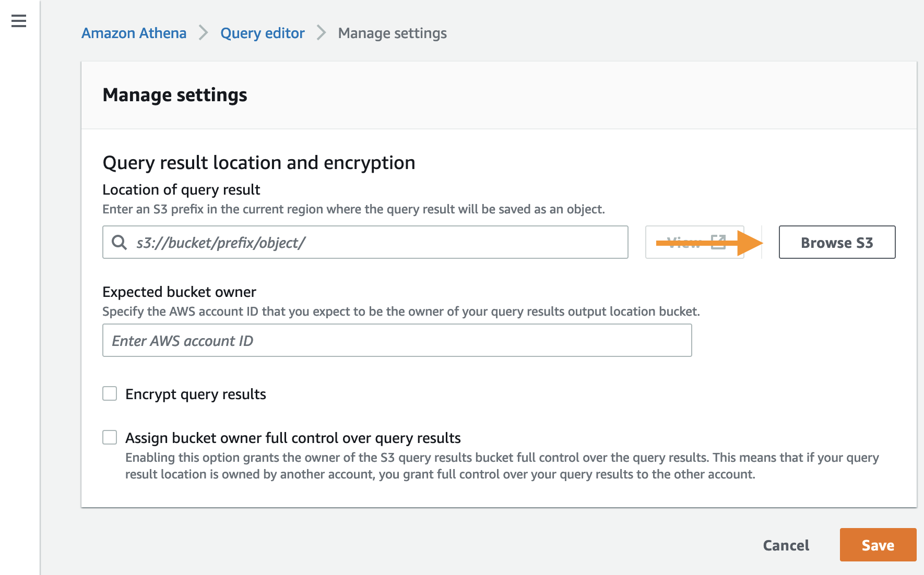Go to Amazon Athena breadcrumb link
Screen dimensions: 924x575
pos(134,33)
